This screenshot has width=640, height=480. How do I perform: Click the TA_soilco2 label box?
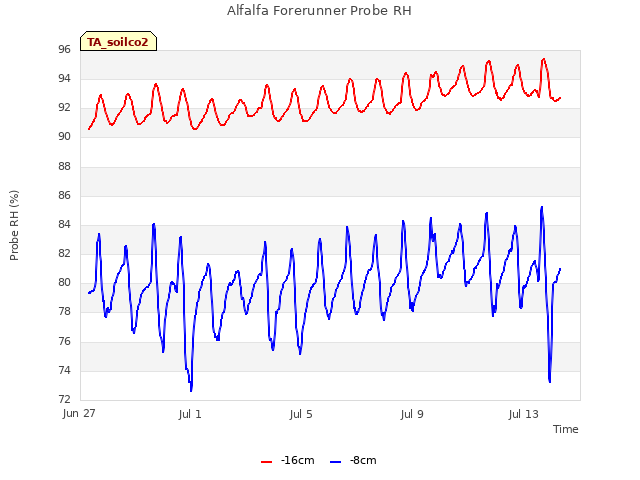tap(118, 41)
